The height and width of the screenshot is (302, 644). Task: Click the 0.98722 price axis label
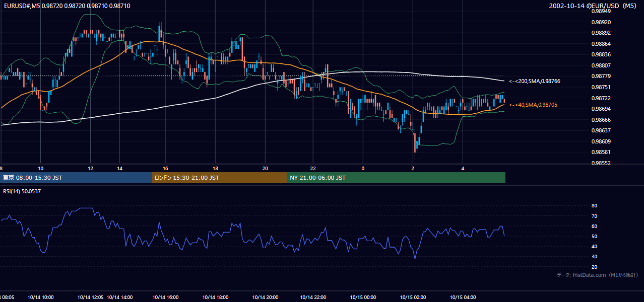[x=601, y=98]
